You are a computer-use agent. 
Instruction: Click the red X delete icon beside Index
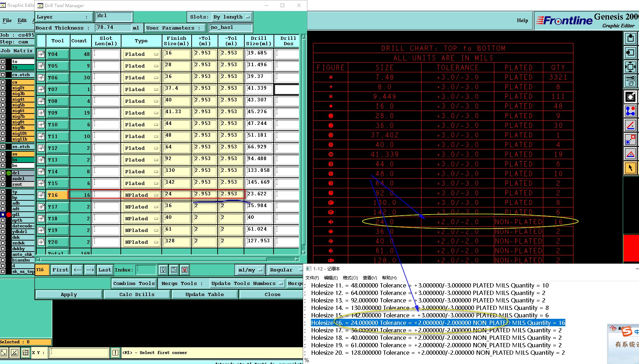click(184, 270)
